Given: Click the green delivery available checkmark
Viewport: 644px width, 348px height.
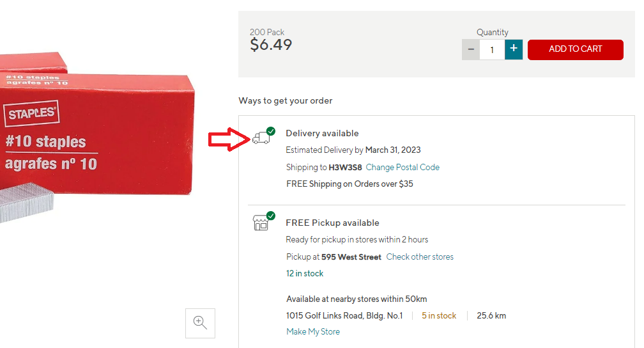Looking at the screenshot, I should click(271, 130).
